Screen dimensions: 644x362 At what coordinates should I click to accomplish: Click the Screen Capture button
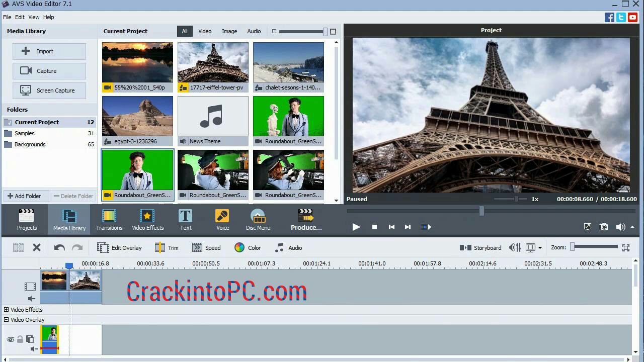[x=49, y=90]
